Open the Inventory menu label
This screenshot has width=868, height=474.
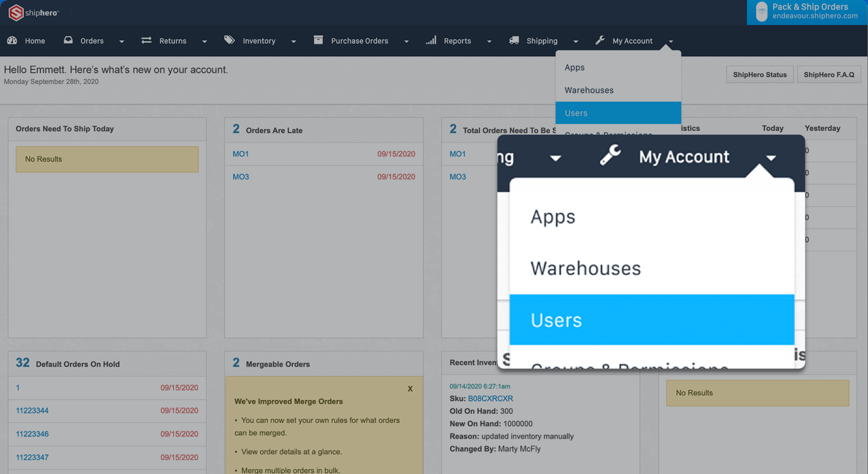pyautogui.click(x=259, y=41)
